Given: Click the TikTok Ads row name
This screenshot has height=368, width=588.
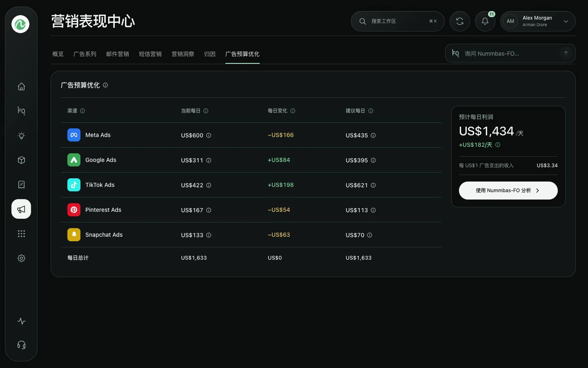Looking at the screenshot, I should point(100,185).
